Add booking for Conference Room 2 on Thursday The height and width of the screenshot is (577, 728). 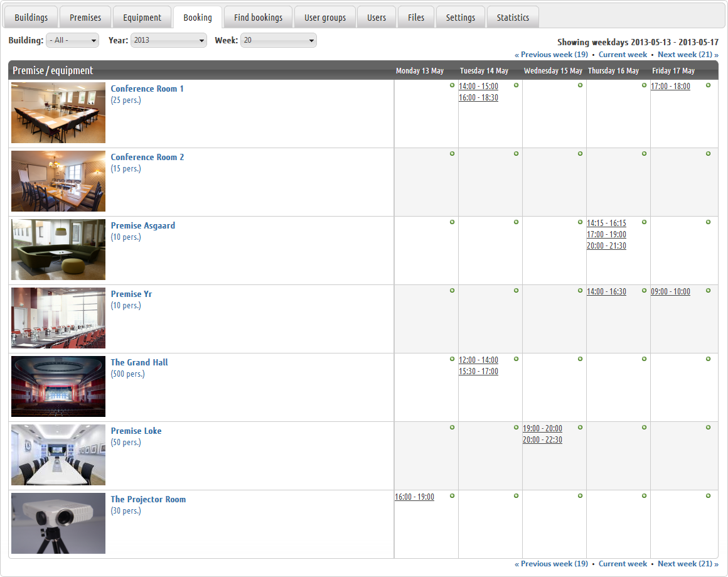(645, 154)
